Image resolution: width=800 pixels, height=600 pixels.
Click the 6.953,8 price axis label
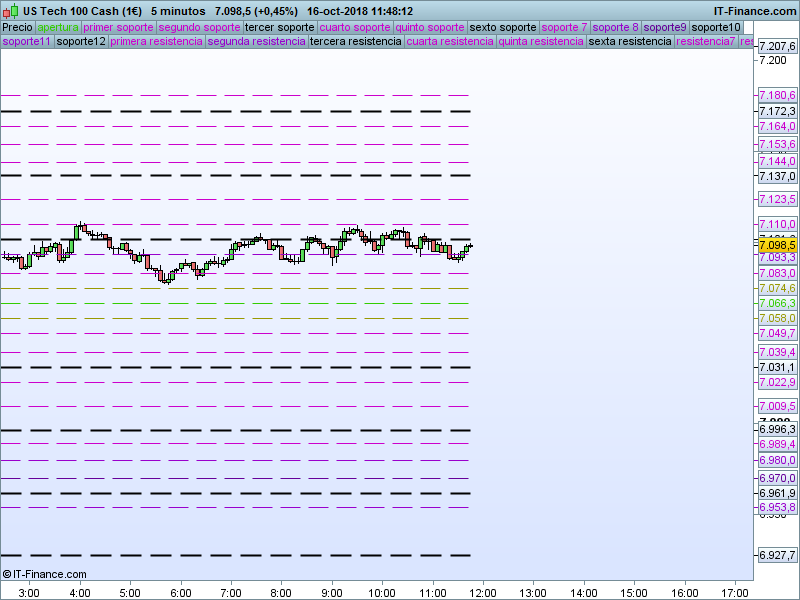(x=778, y=507)
